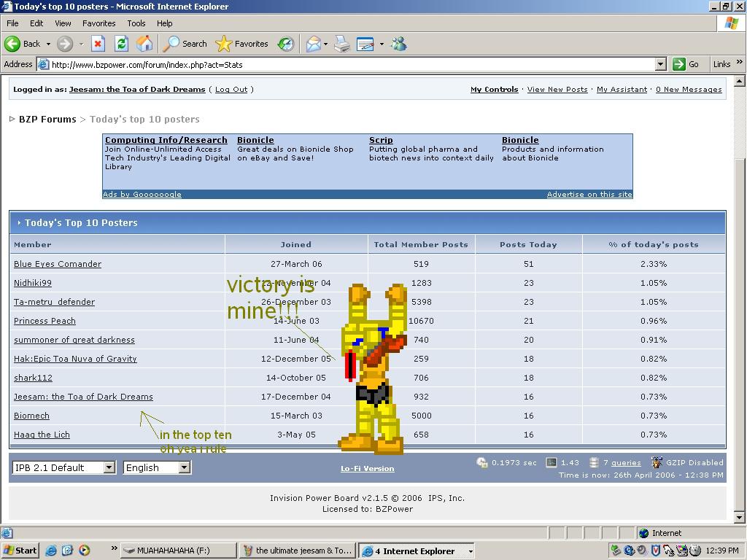Refresh the page with green arrows icon

(122, 44)
